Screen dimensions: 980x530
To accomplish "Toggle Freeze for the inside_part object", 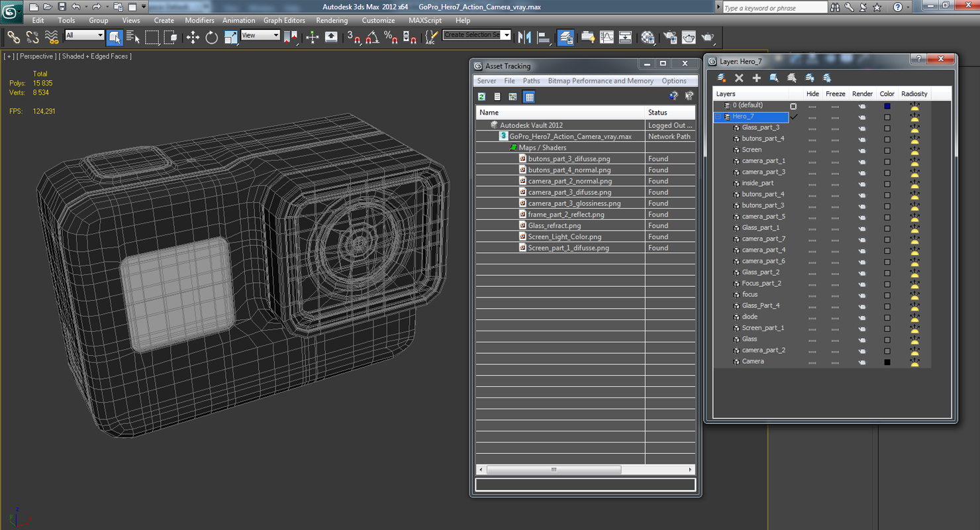I will pyautogui.click(x=835, y=184).
